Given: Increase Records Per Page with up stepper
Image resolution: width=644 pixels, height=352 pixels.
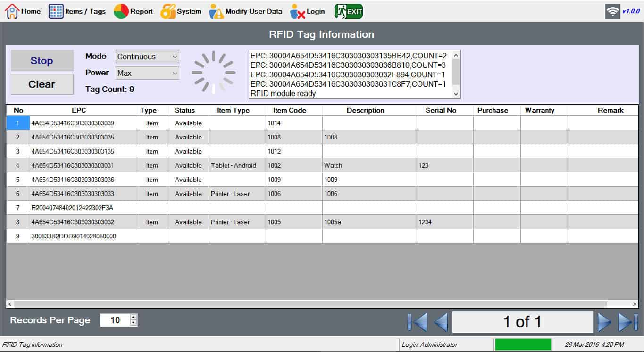Looking at the screenshot, I should (x=134, y=317).
